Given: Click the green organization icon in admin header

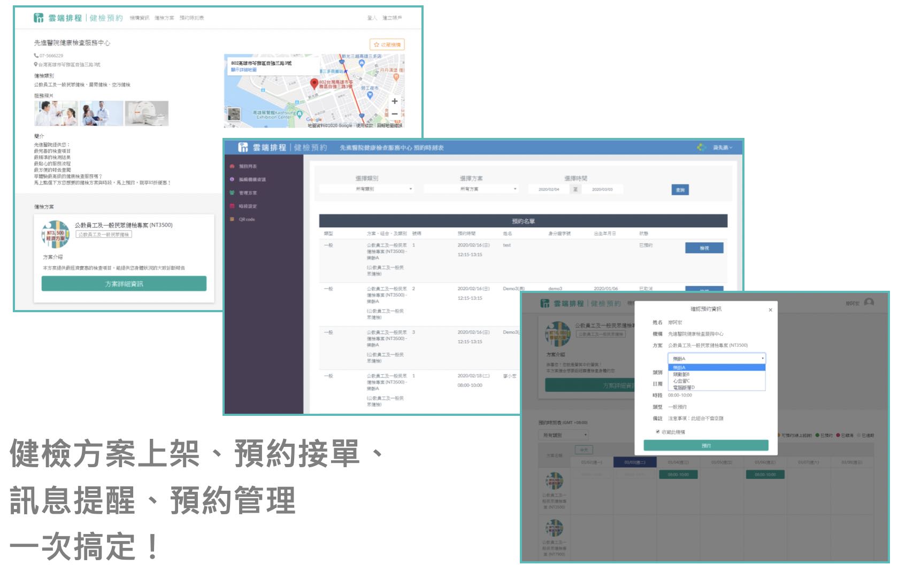Looking at the screenshot, I should [x=701, y=147].
